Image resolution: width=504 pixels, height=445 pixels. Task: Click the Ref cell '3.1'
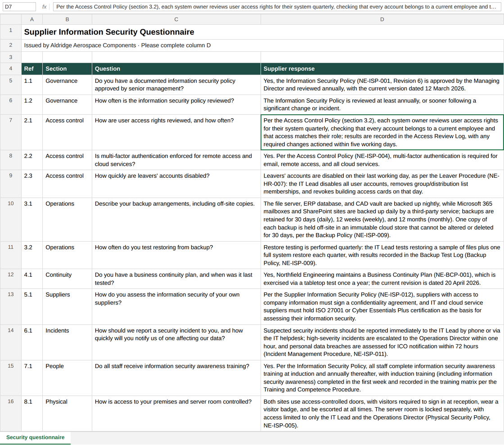(x=32, y=220)
